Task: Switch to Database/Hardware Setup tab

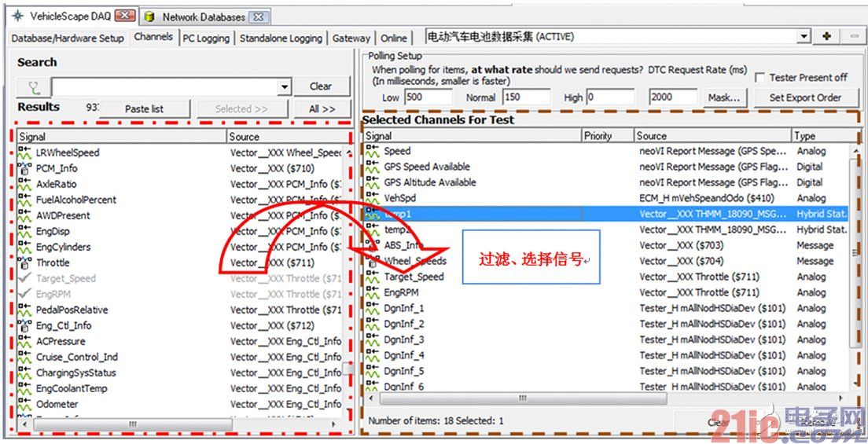Action: click(68, 39)
